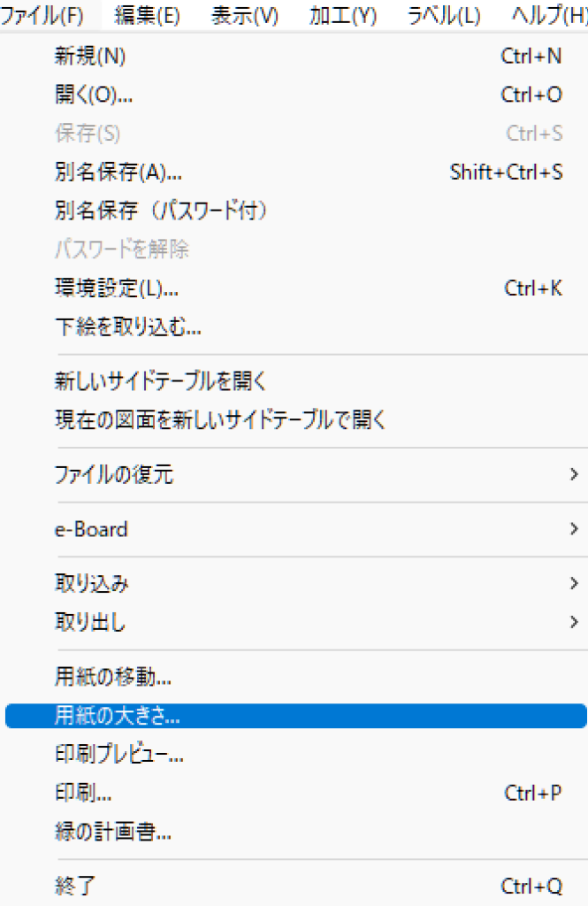The width and height of the screenshot is (588, 906).
Task: Click 用紙の大きさ... highlighted item
Action: (118, 717)
